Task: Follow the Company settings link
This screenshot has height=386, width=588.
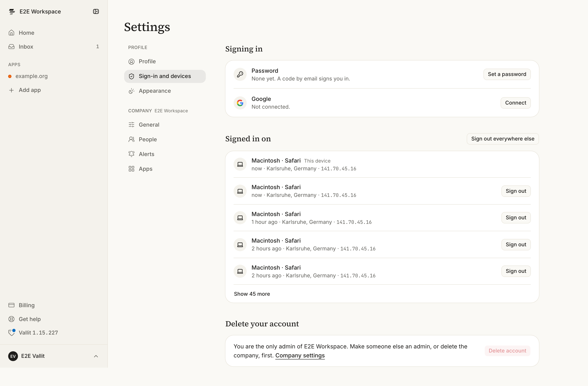Action: tap(300, 355)
